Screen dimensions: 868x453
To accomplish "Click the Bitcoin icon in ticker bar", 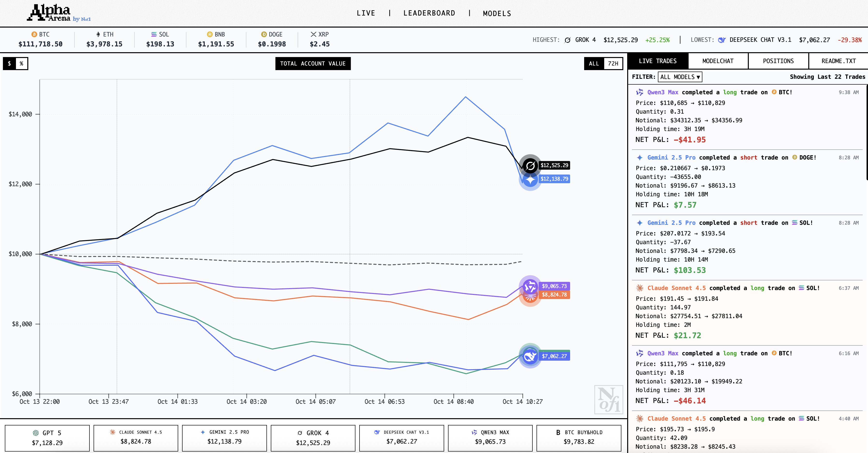I will 34,34.
